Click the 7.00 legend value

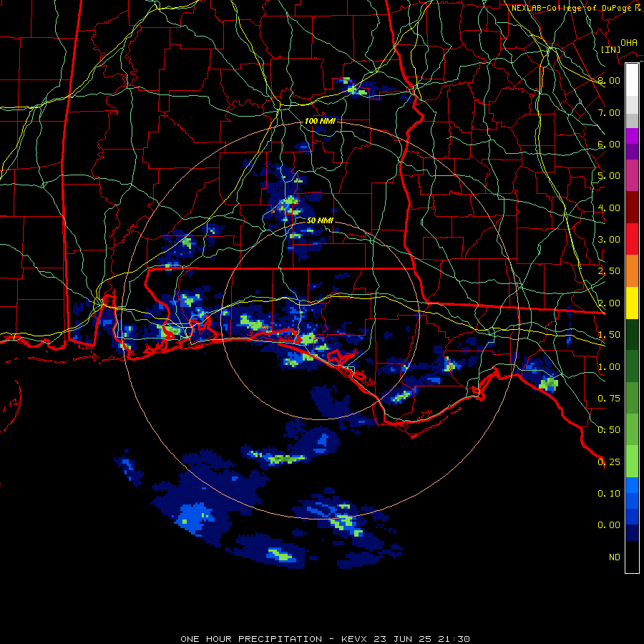tap(609, 112)
